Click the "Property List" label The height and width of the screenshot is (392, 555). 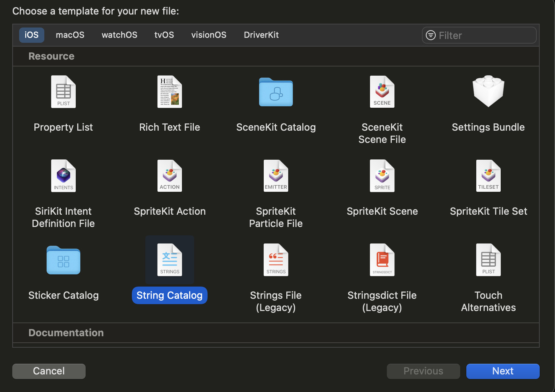(63, 127)
